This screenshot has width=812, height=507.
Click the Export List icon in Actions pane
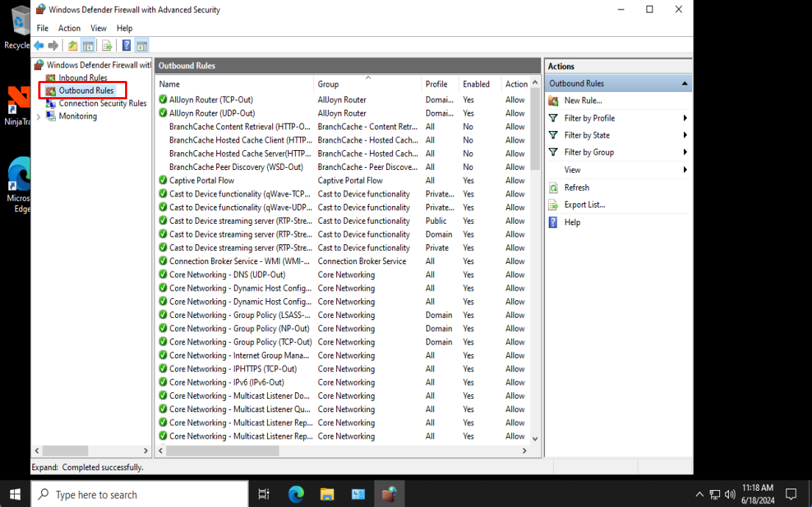pyautogui.click(x=554, y=205)
